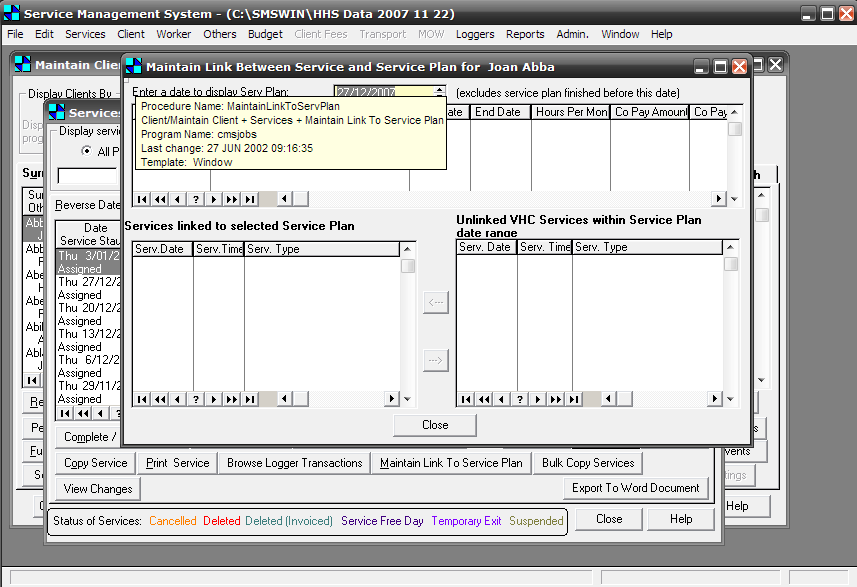The width and height of the screenshot is (857, 587).
Task: Open the Loggers menu
Action: coord(475,34)
